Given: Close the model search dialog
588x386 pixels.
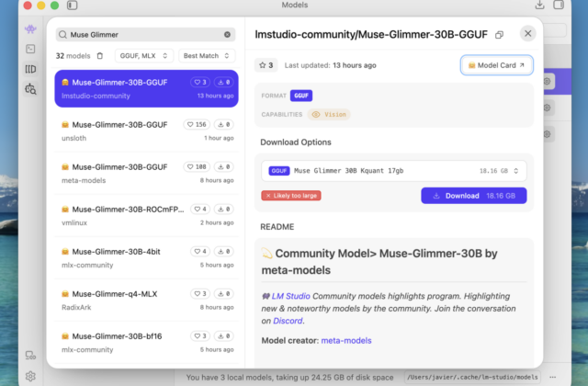Looking at the screenshot, I should 527,34.
